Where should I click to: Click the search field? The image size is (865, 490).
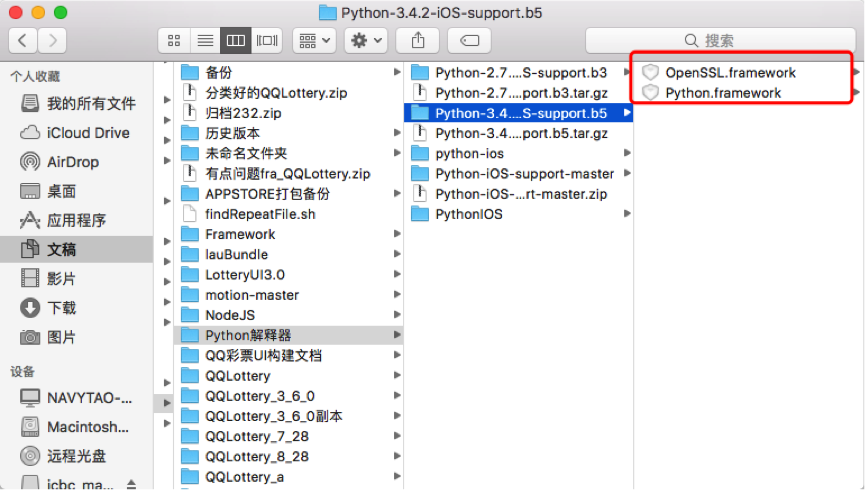[x=720, y=40]
